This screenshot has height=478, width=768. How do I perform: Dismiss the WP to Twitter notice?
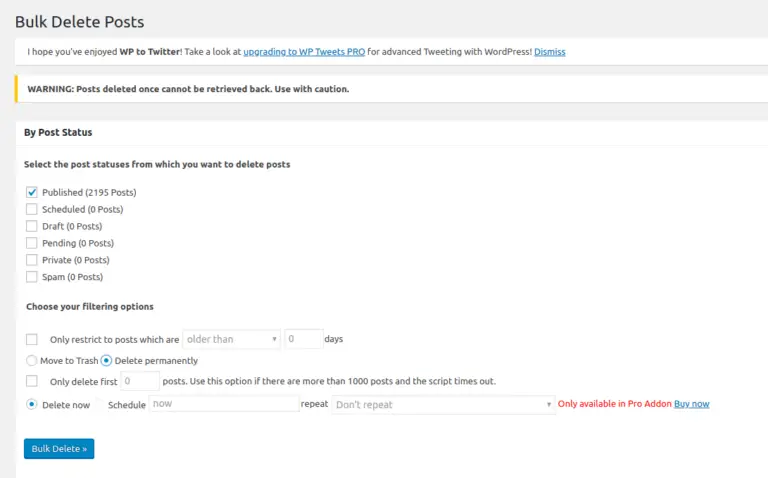click(x=549, y=51)
